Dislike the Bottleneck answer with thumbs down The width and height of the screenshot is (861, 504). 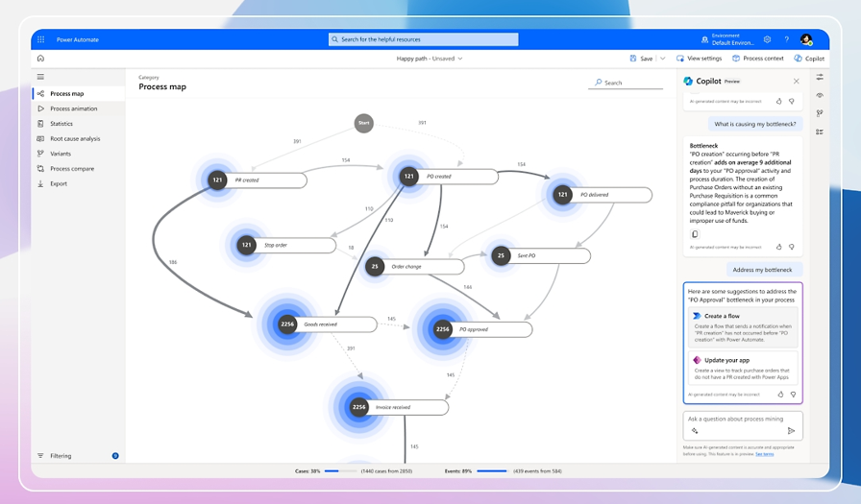[x=792, y=247]
